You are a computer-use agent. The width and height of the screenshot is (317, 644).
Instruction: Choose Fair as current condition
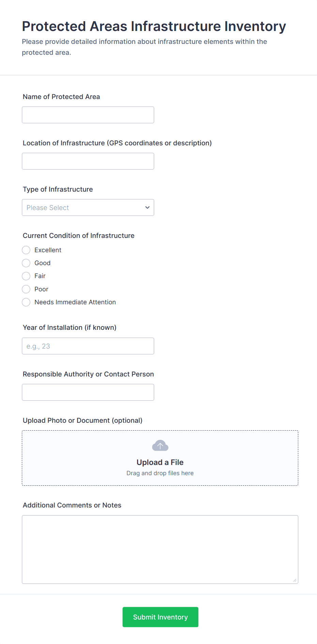[x=26, y=276]
